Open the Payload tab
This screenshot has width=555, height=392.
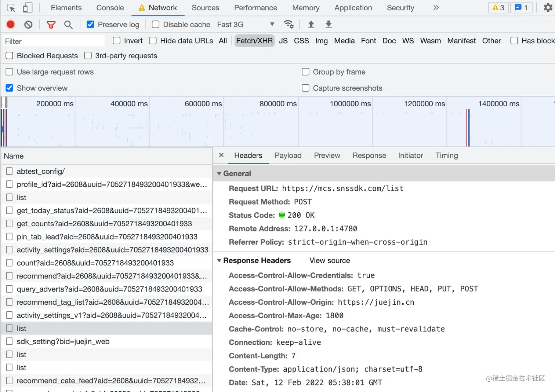(x=288, y=155)
